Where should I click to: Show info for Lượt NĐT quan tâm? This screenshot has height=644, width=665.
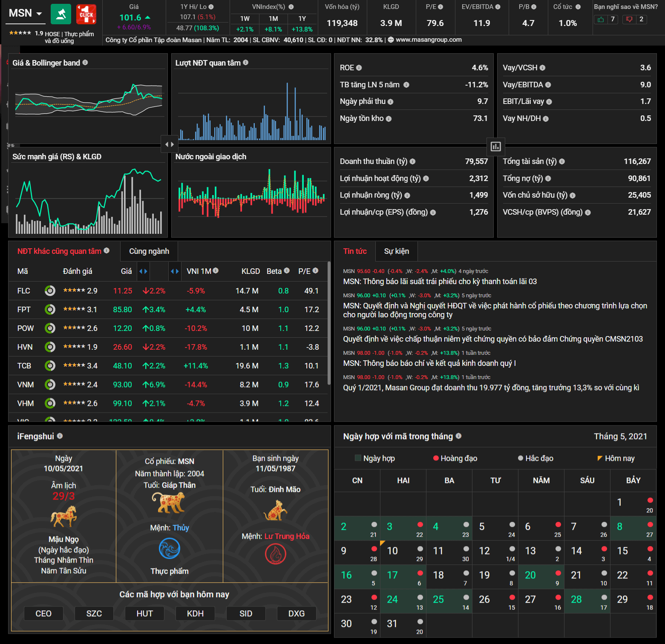(246, 63)
